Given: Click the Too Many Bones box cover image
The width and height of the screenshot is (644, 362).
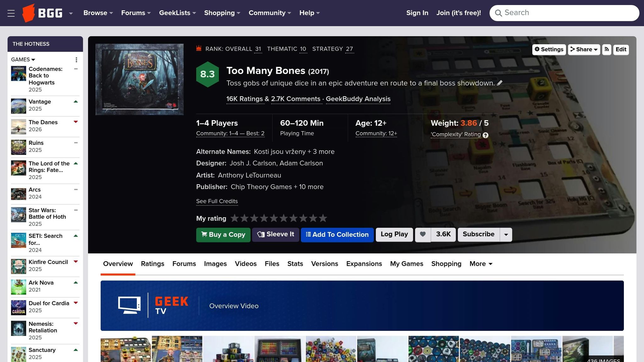Looking at the screenshot, I should (x=140, y=80).
